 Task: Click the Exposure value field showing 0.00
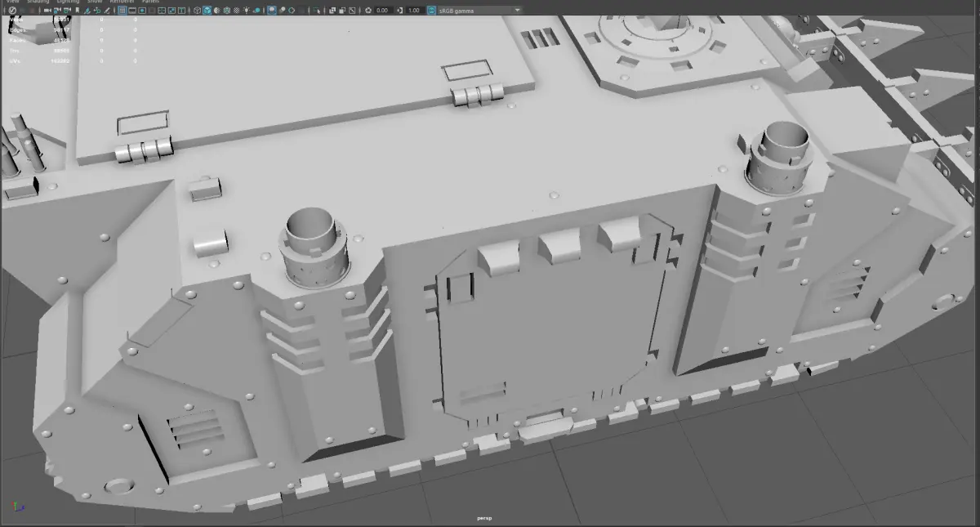(x=382, y=11)
